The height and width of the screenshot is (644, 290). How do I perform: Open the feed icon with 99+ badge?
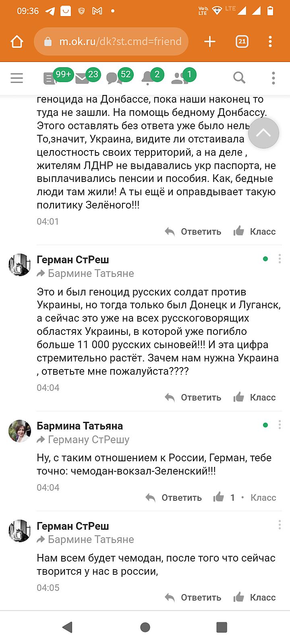(51, 78)
